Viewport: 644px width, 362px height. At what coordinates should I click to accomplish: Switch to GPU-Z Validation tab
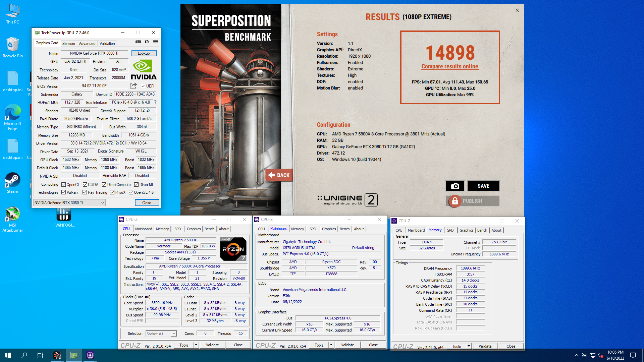(107, 44)
